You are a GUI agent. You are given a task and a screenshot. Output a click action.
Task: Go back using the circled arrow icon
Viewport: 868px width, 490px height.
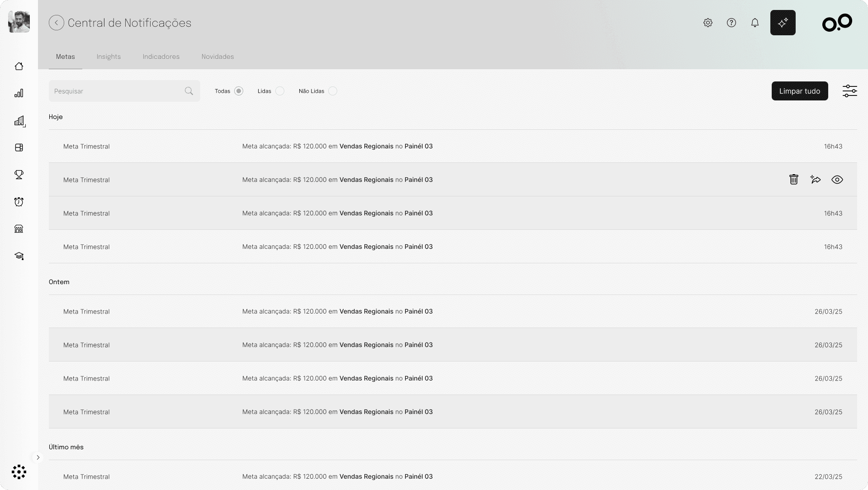57,23
